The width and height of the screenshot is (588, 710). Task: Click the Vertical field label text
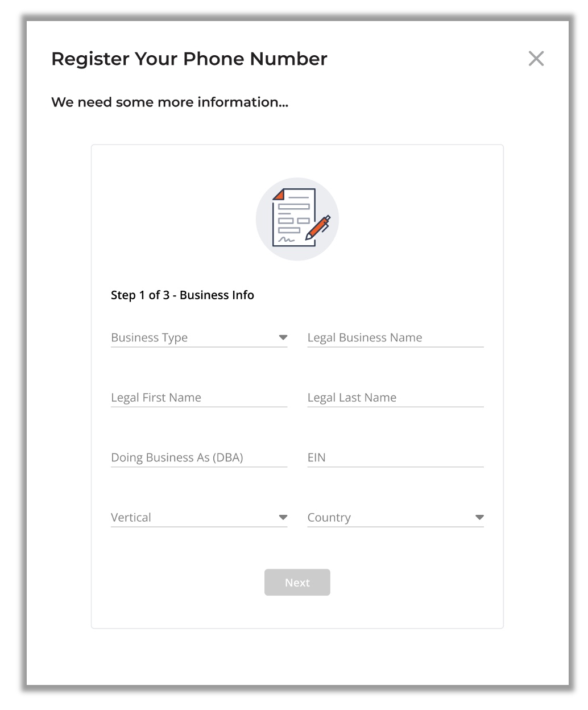[131, 517]
